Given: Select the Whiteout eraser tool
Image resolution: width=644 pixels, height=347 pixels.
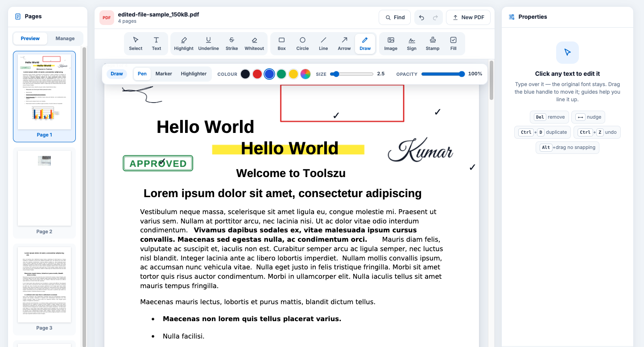Looking at the screenshot, I should 254,44.
